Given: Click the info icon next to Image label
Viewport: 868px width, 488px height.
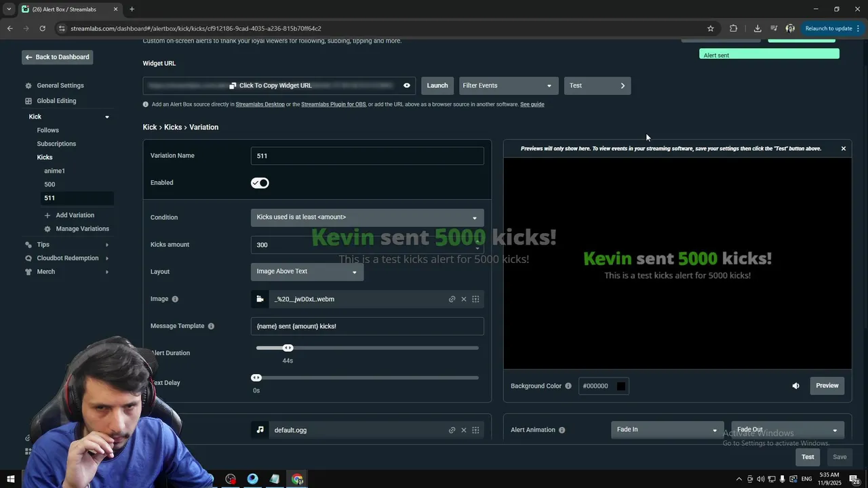Looking at the screenshot, I should pos(175,299).
